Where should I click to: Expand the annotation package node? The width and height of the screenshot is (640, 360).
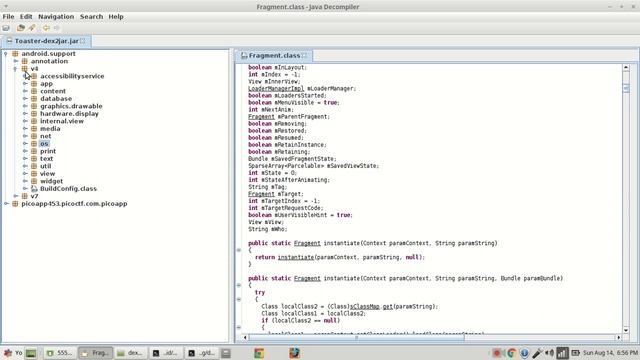click(16, 61)
